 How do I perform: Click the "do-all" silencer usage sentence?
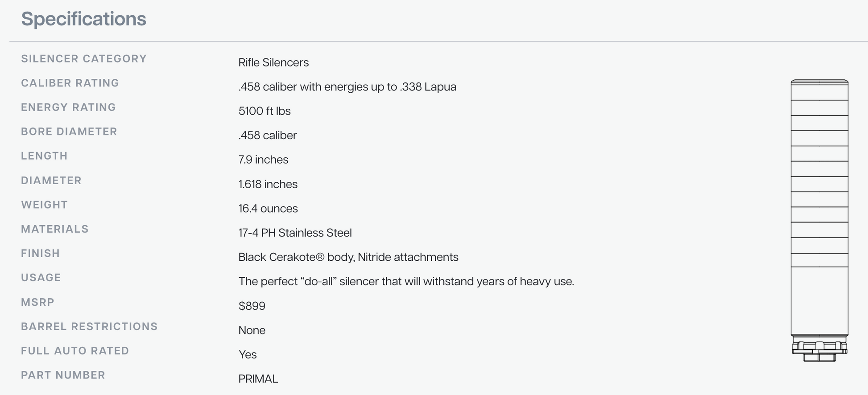click(x=406, y=281)
